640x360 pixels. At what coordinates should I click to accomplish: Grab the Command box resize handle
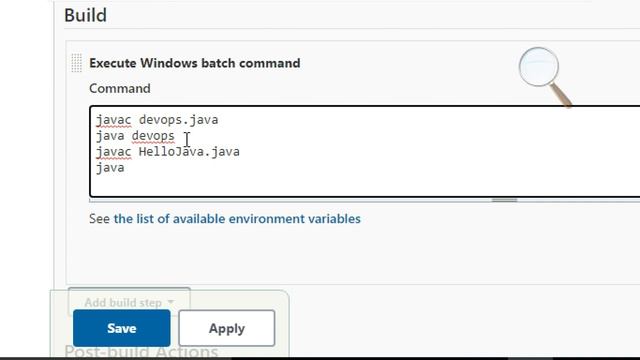(x=504, y=200)
